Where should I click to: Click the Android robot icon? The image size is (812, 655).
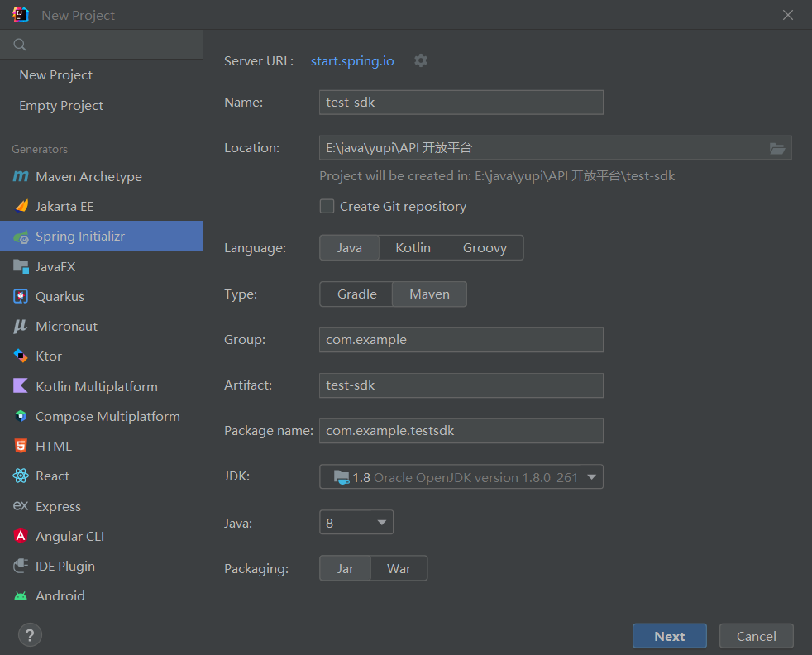click(21, 596)
